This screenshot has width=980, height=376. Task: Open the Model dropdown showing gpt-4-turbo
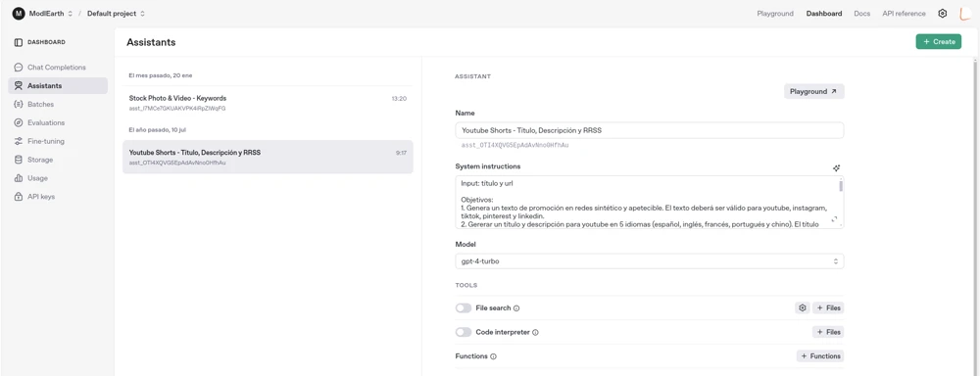[x=650, y=261]
